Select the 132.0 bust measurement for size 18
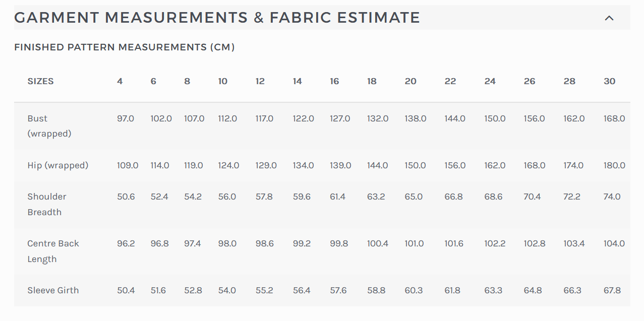This screenshot has height=321, width=644. (378, 118)
